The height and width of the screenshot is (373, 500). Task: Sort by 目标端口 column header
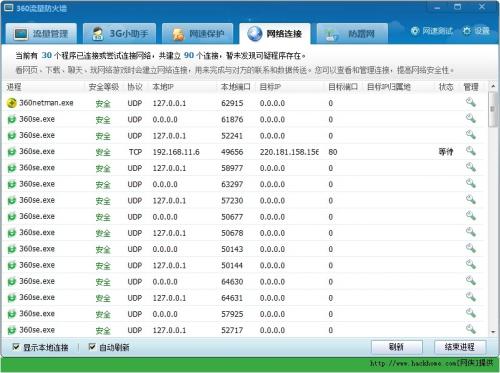343,87
